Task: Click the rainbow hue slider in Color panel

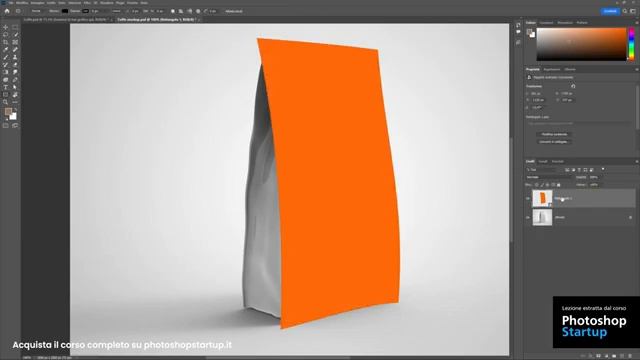Action: click(x=631, y=44)
